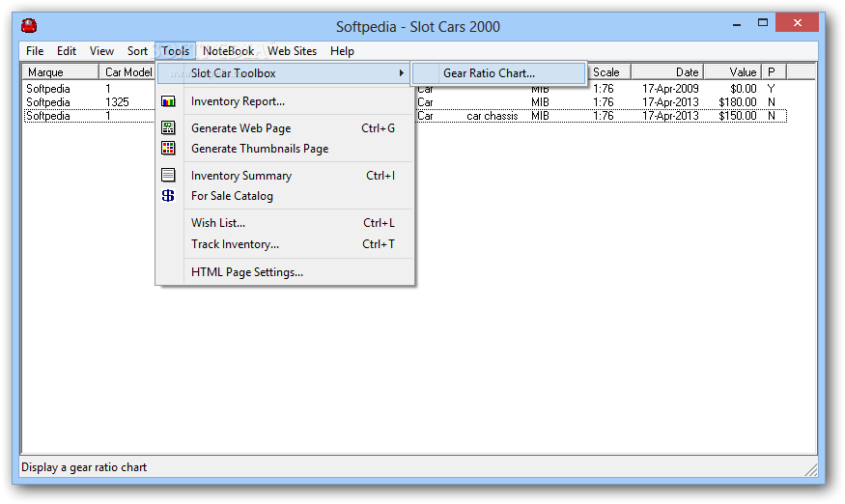Screen dimensions: 845x504
Task: Sort by the Scale column header
Action: coord(608,72)
